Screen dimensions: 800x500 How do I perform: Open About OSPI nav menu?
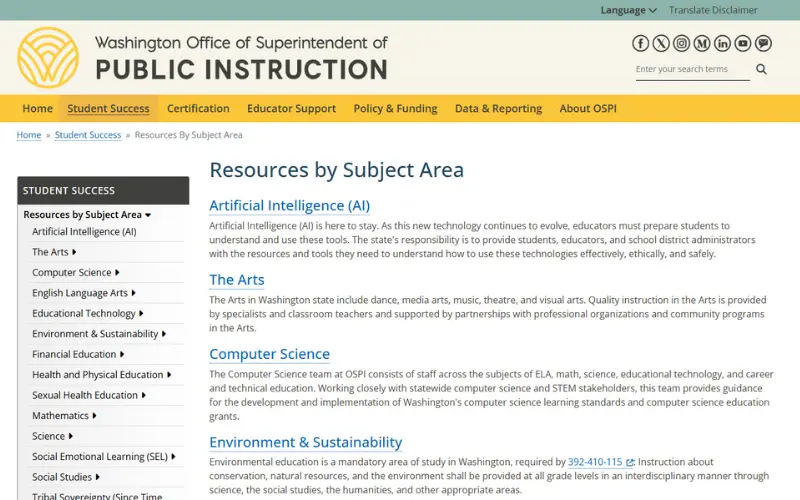[588, 108]
